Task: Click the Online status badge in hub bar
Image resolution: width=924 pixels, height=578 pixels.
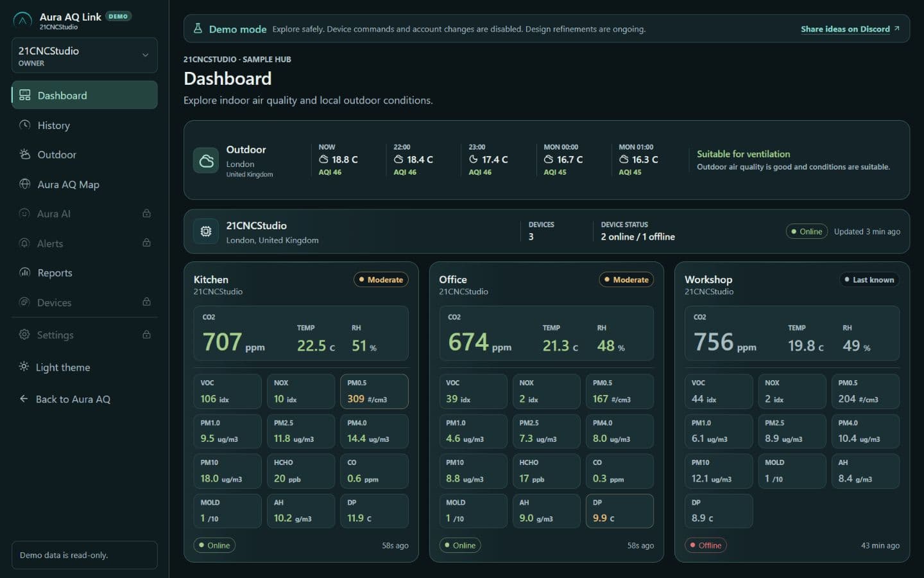Action: (807, 231)
